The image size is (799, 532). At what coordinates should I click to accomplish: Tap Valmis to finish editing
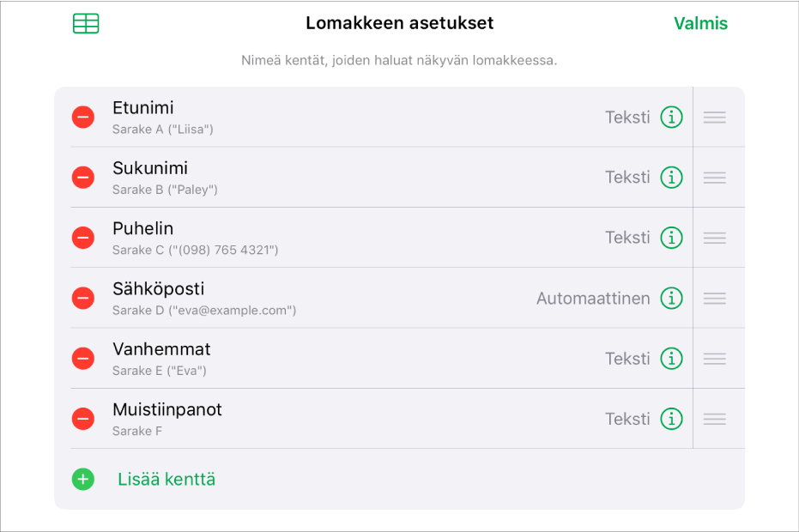tap(700, 24)
